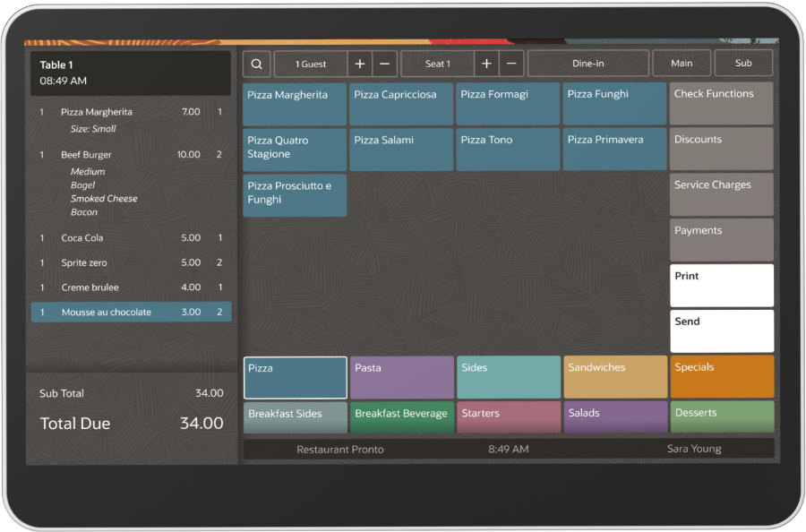Select the Seat 1 button
The height and width of the screenshot is (532, 806).
click(x=437, y=64)
